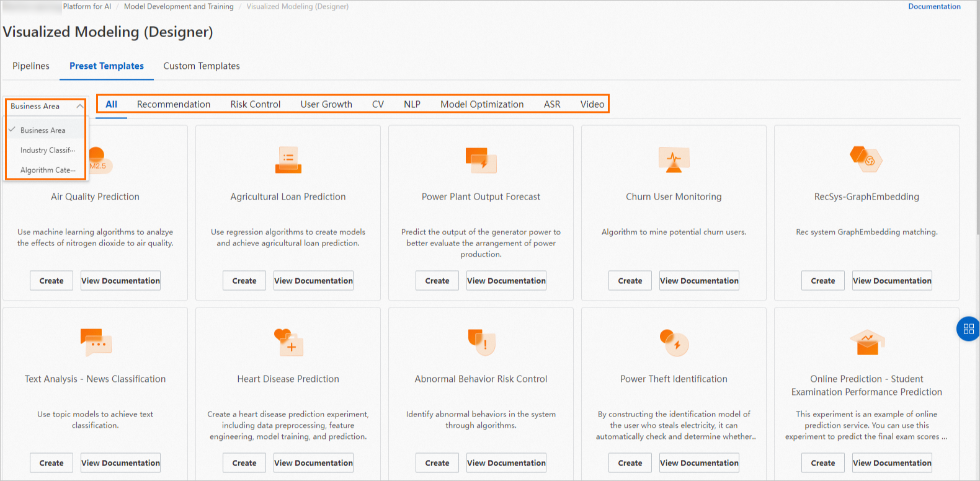Open the Custom Templates tab

(202, 66)
